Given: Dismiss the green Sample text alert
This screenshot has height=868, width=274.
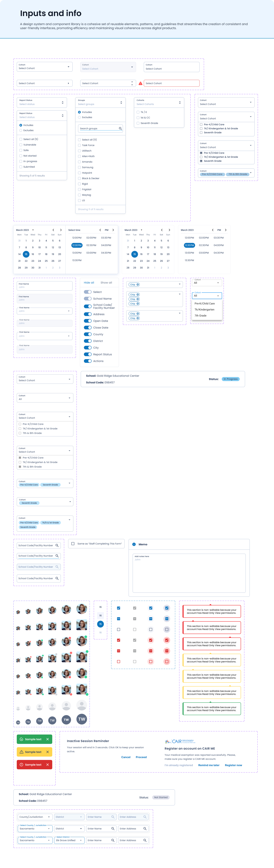Looking at the screenshot, I should tap(47, 739).
